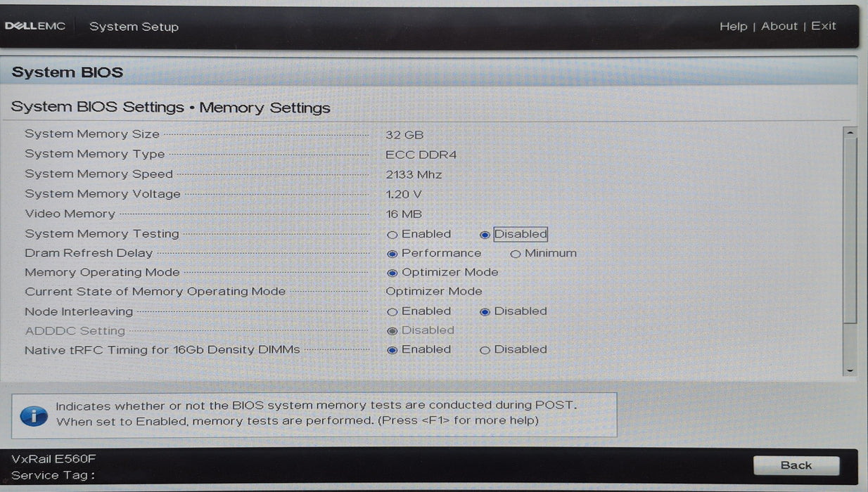Image resolution: width=868 pixels, height=492 pixels.
Task: Click the POST memory test help text
Action: click(316, 413)
